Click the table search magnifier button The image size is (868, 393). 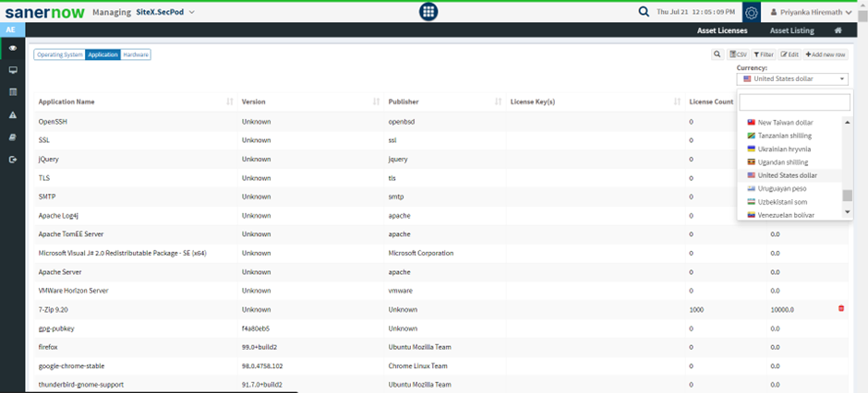coord(717,54)
